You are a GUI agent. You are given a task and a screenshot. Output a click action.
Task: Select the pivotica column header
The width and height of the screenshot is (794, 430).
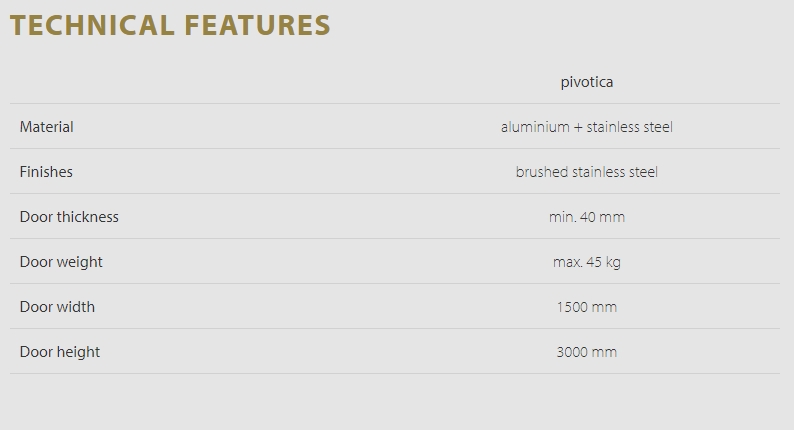click(x=586, y=82)
